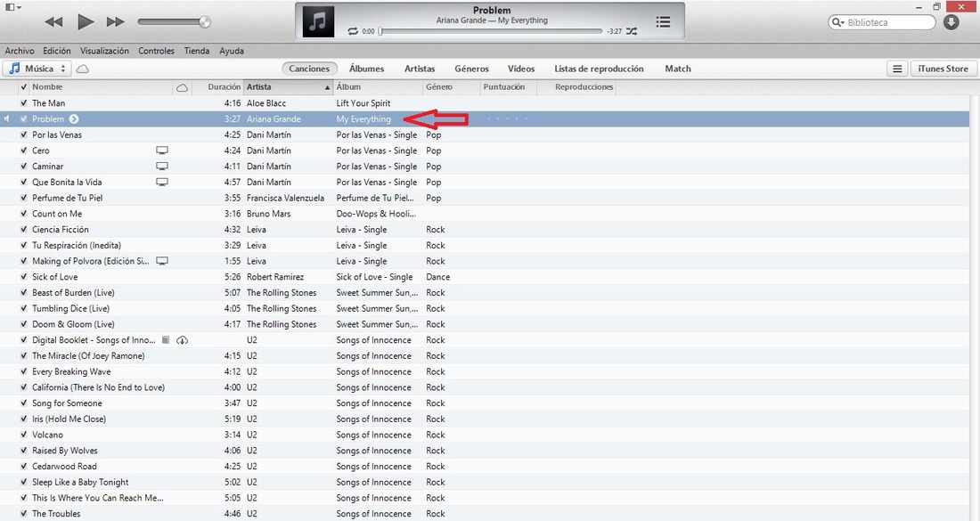Sort by the Puntuación column header

tap(508, 87)
